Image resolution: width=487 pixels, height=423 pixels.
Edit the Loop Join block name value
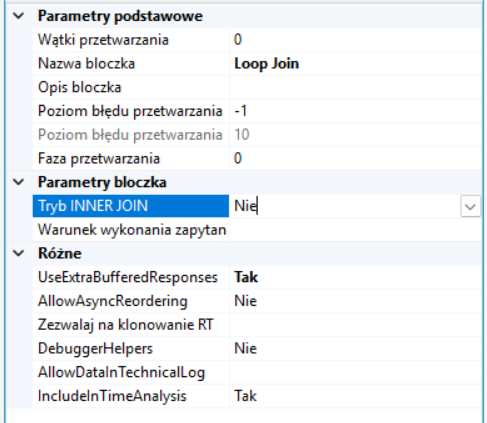(x=355, y=63)
